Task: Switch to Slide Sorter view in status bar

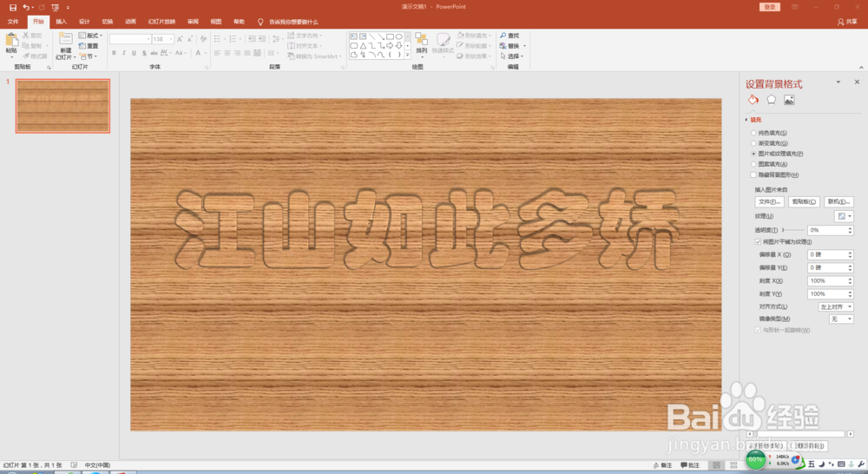Action: [x=734, y=465]
